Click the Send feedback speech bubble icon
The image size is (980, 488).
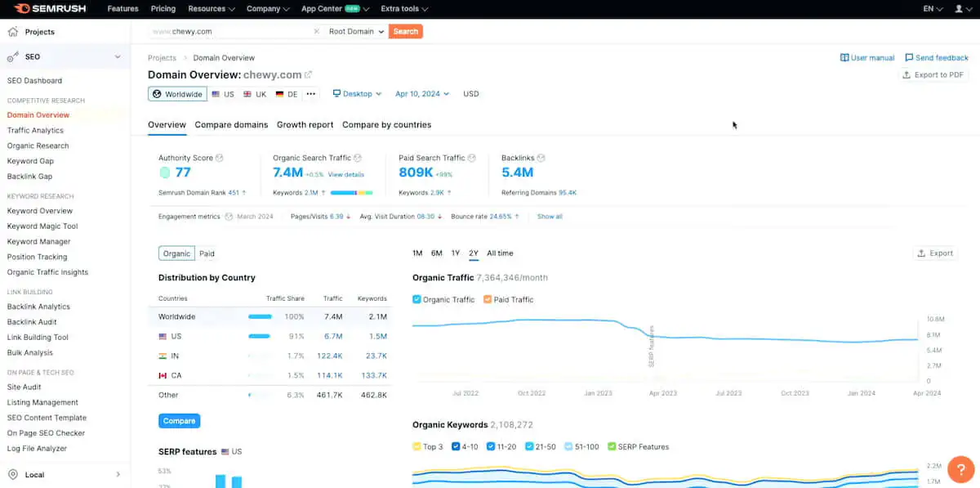pos(908,57)
